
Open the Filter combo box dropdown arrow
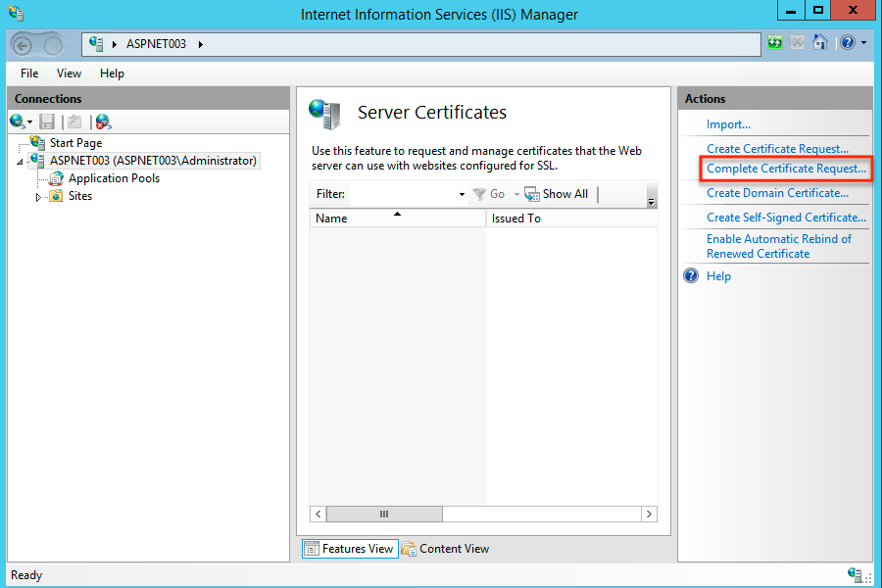[x=462, y=194]
